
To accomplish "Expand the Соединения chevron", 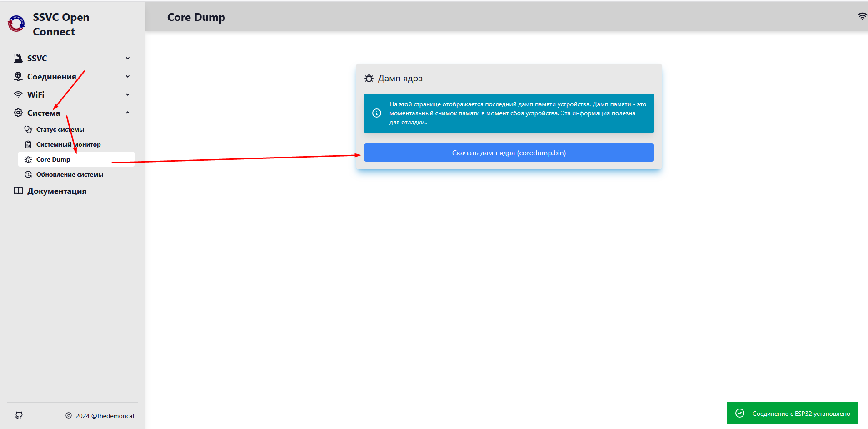I will click(128, 76).
